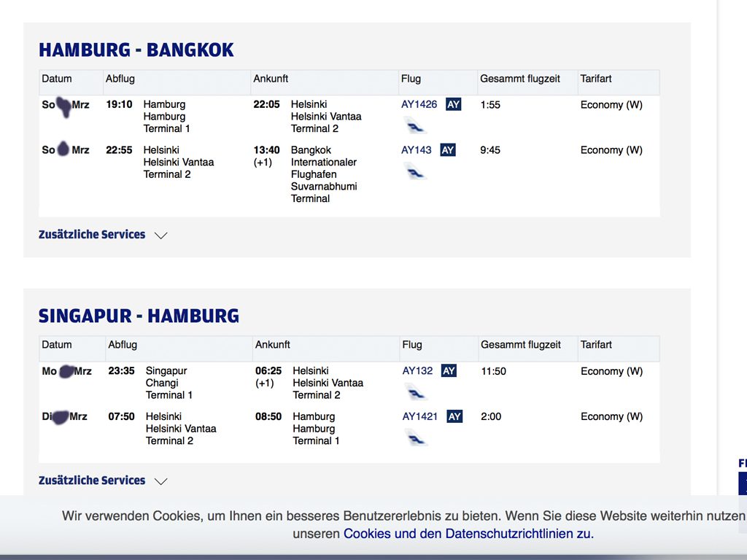Expand Zusätzliche Services under Singapur - Hamburg
The width and height of the screenshot is (747, 560).
click(x=92, y=481)
